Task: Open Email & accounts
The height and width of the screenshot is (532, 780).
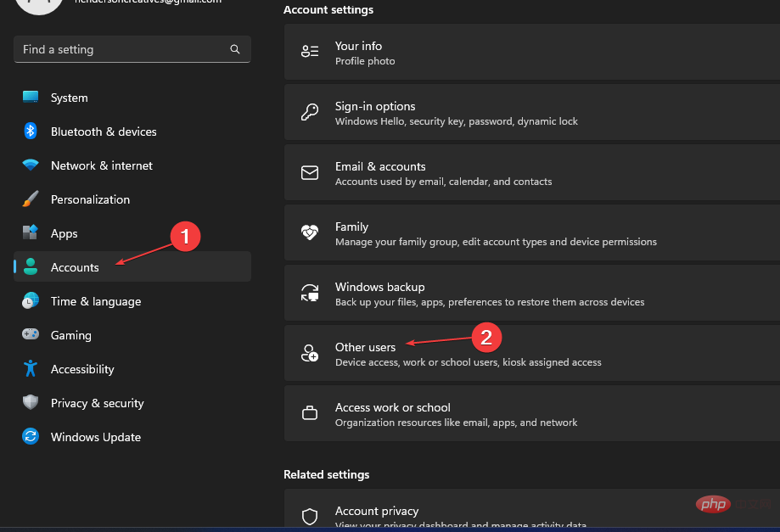Action: (x=532, y=172)
